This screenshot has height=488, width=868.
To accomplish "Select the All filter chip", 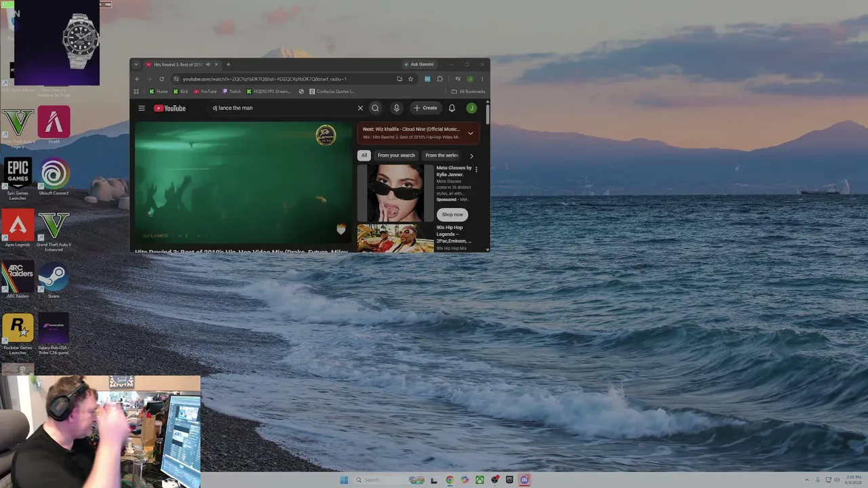I will click(364, 155).
